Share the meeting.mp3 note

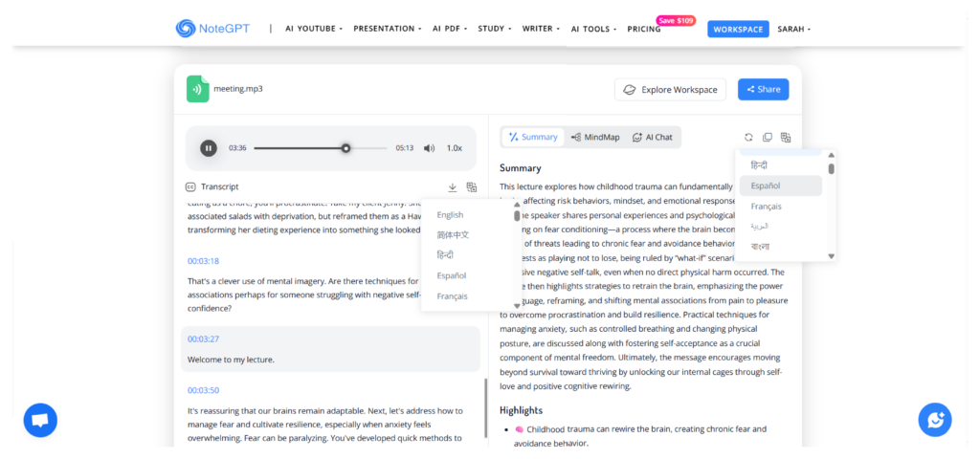click(763, 89)
